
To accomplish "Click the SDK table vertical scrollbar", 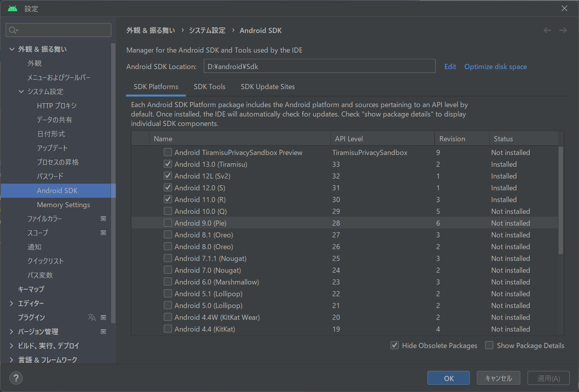I will coord(561,200).
